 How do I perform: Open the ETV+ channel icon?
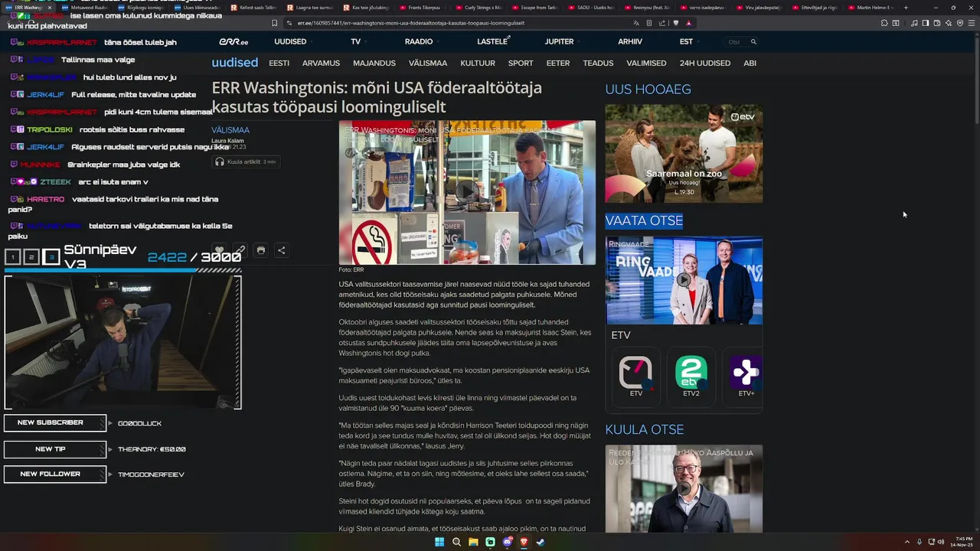744,376
